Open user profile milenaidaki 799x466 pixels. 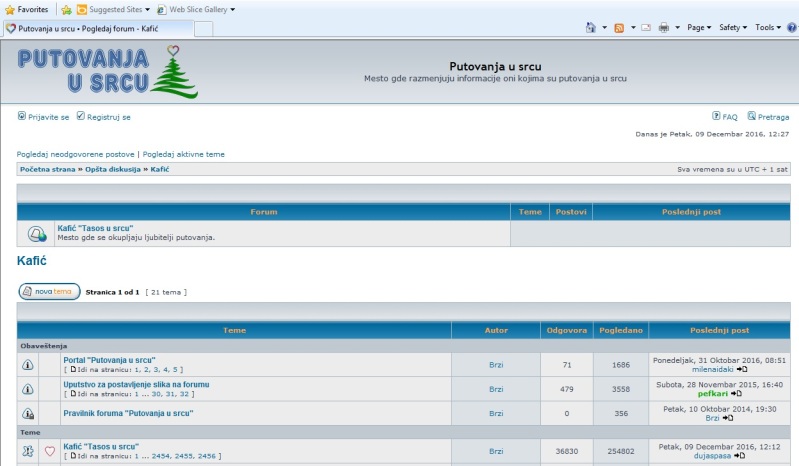(x=712, y=369)
